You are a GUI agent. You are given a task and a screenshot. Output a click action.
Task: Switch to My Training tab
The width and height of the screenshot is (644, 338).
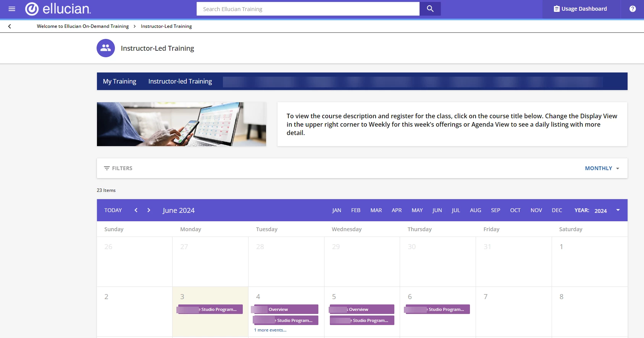119,81
